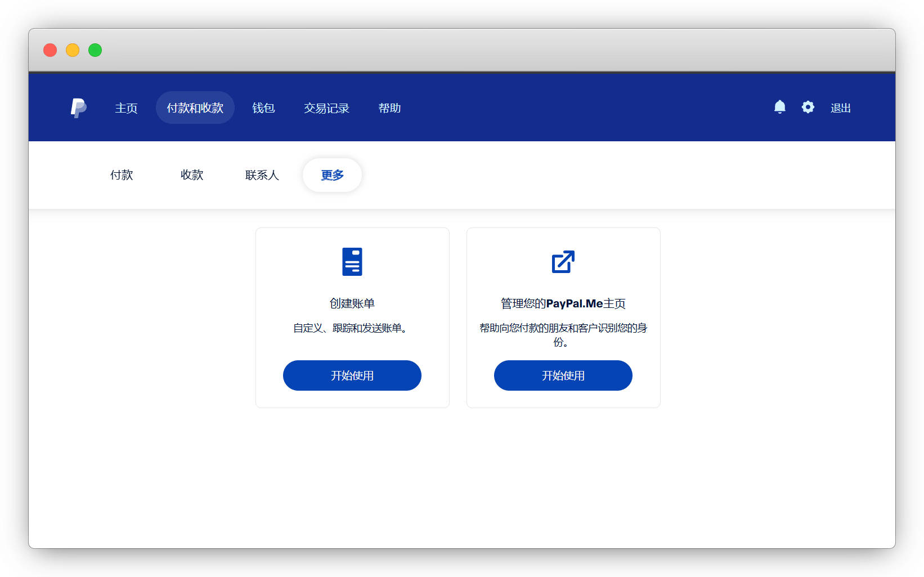This screenshot has height=577, width=924.
Task: Click the 创建账单 card title
Action: click(x=352, y=303)
